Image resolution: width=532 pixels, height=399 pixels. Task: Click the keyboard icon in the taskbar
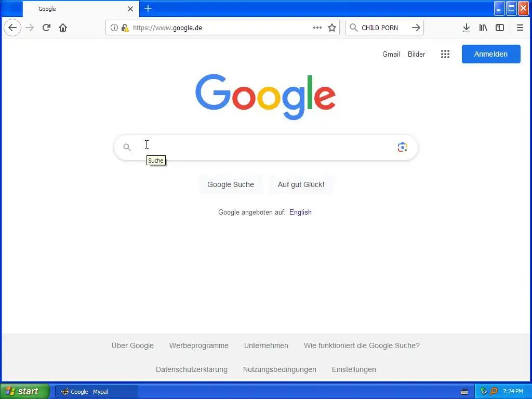tap(464, 392)
